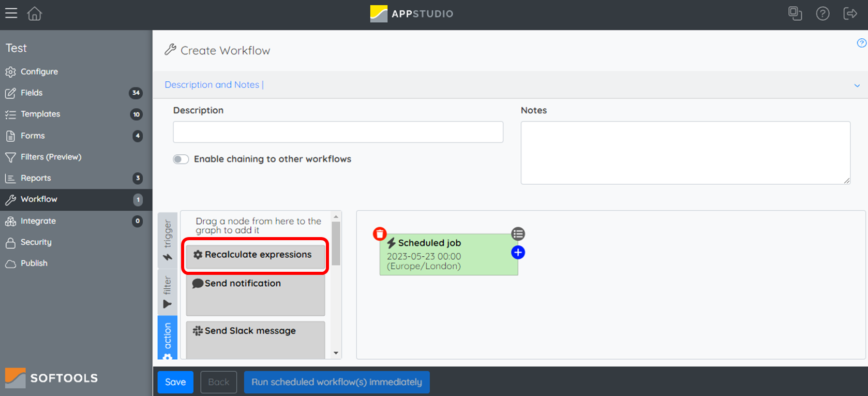Viewport: 868px width, 396px height.
Task: Click the Reports chart icon
Action: (x=10, y=179)
